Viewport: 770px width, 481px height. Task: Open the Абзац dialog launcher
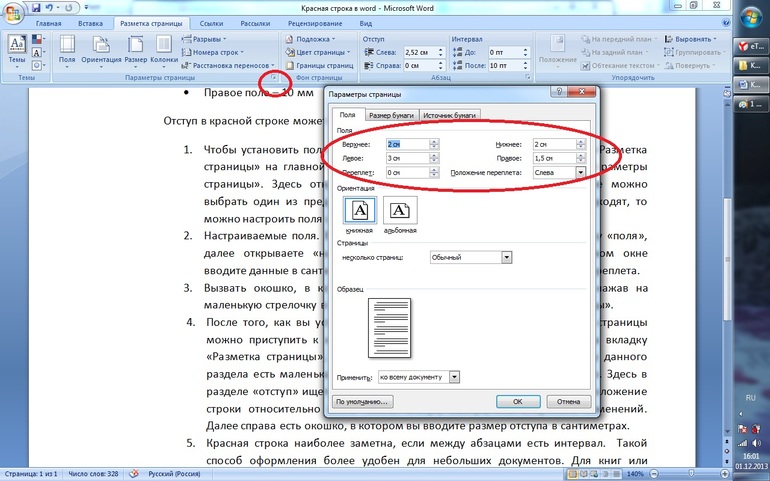[x=528, y=78]
